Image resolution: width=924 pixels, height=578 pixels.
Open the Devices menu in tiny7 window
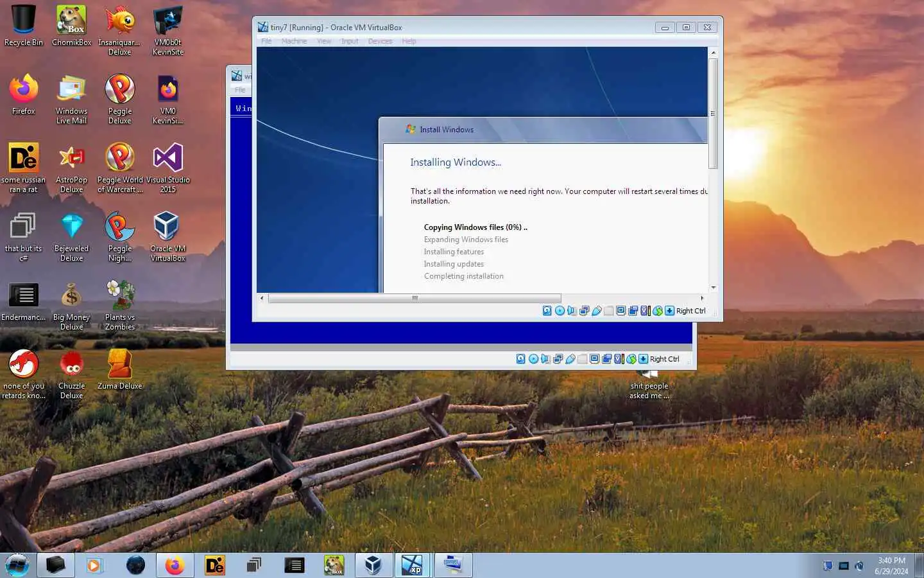point(380,41)
